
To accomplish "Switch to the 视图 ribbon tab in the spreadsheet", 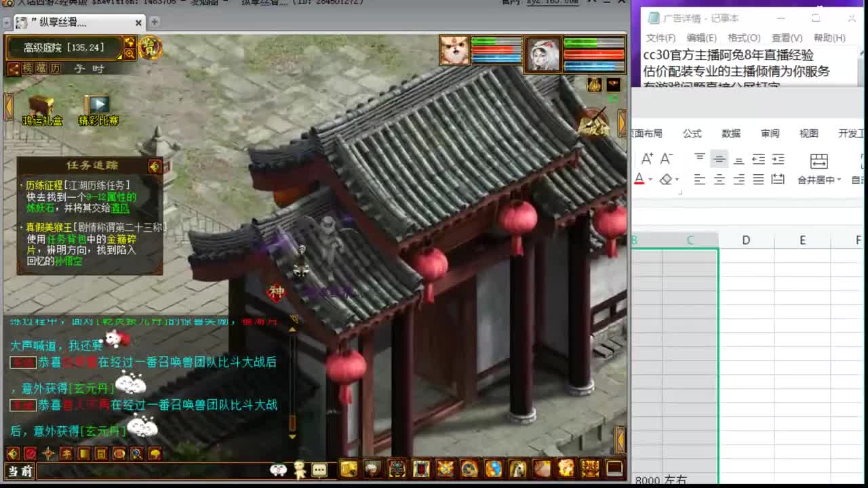I will (x=808, y=134).
